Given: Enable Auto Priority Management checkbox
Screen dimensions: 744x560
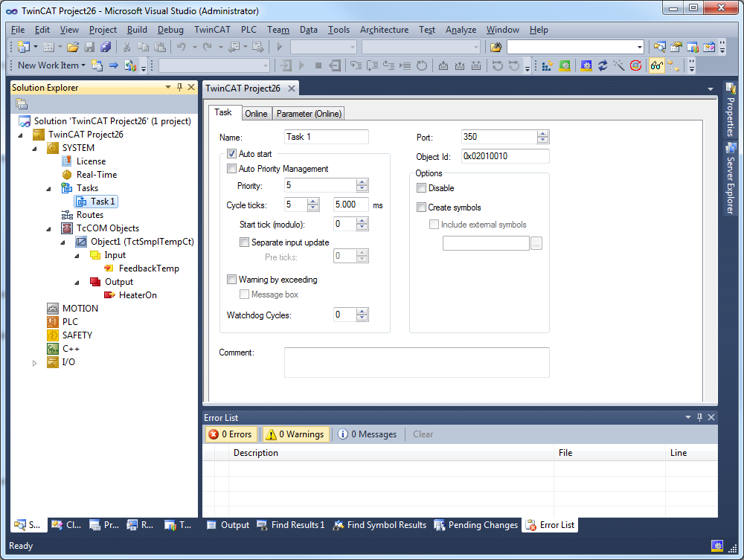Looking at the screenshot, I should [x=231, y=168].
